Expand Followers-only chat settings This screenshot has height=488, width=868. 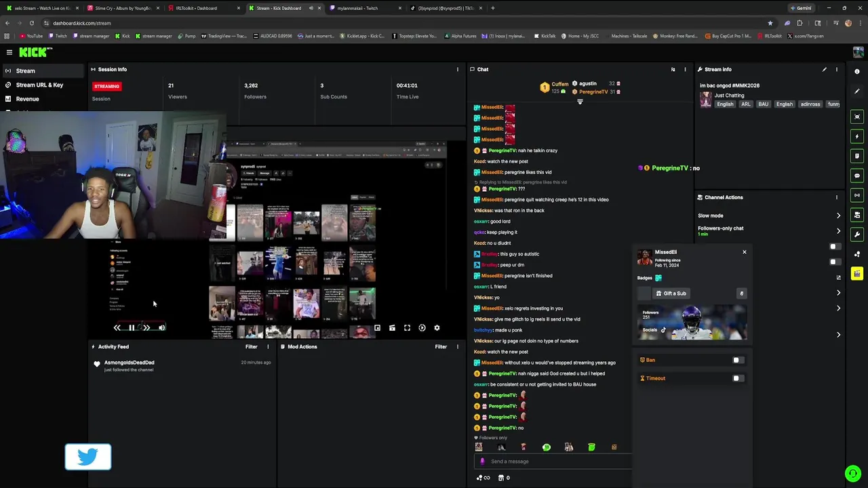838,231
